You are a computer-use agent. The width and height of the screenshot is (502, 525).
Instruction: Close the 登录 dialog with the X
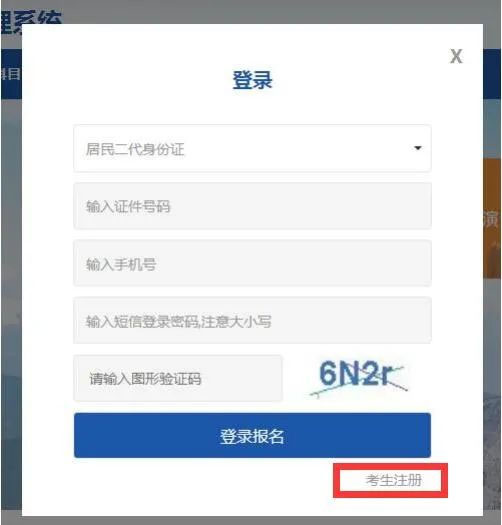coord(456,56)
